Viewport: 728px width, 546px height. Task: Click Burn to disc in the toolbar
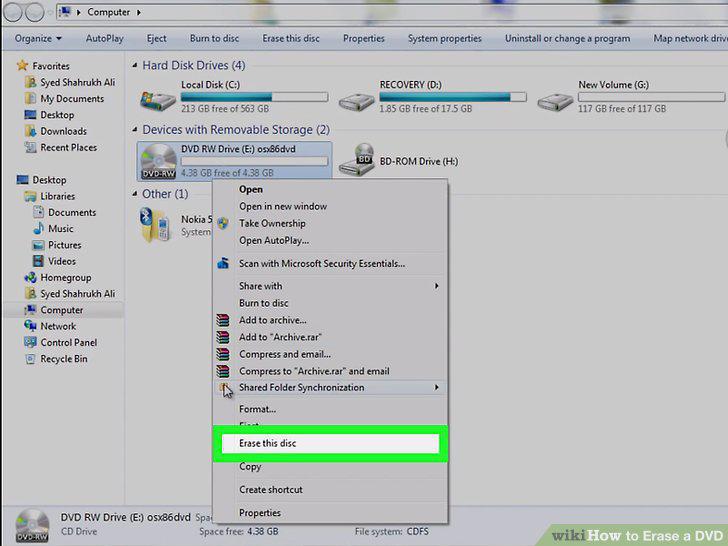coord(214,39)
